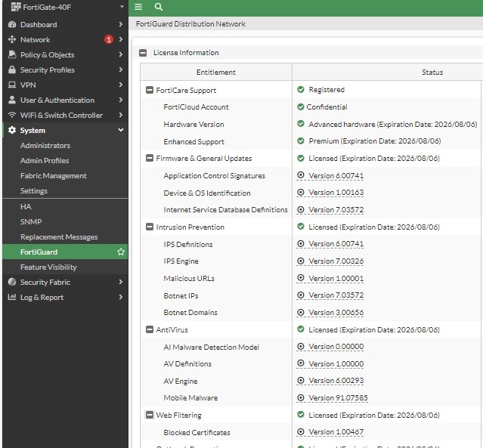Screen dimensions: 483x448
Task: Expand the Dashboard menu chevron
Action: pos(121,24)
